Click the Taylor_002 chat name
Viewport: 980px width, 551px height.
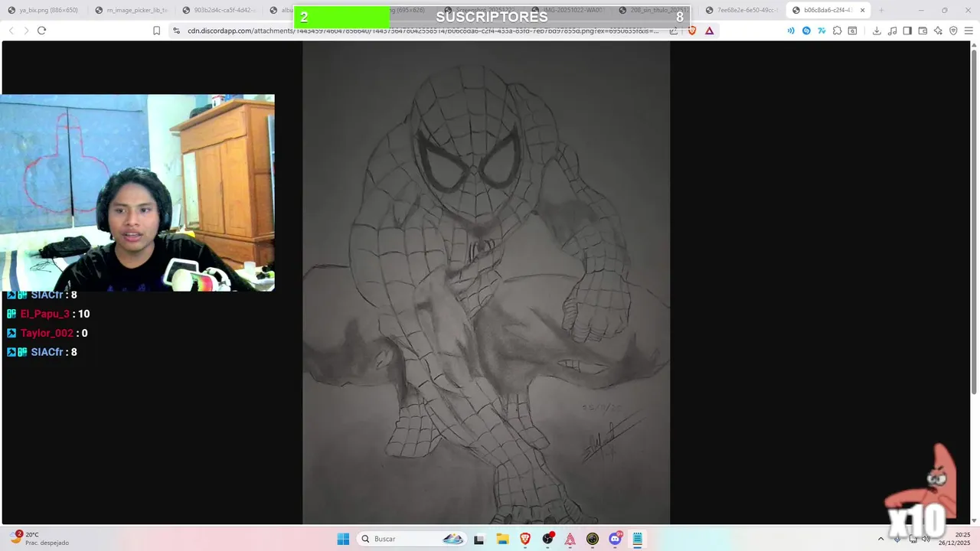pyautogui.click(x=47, y=333)
